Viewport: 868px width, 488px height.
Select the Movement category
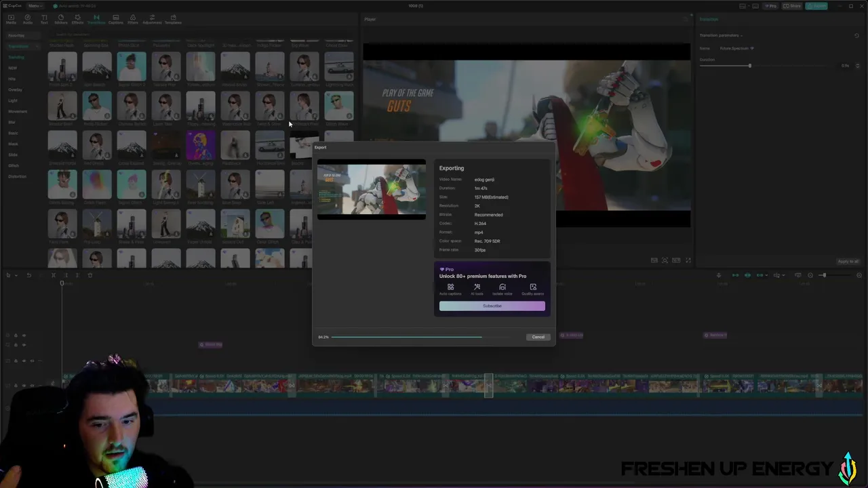pyautogui.click(x=18, y=111)
